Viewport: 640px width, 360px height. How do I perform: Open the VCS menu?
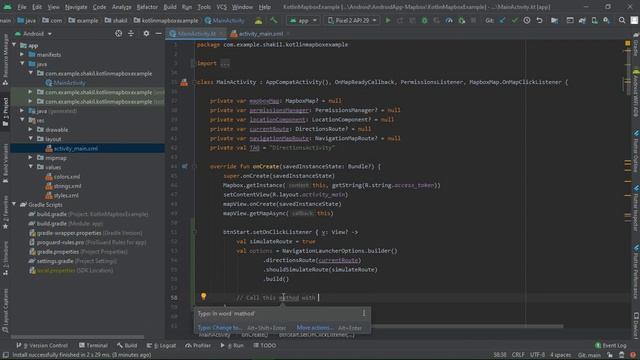(x=221, y=7)
